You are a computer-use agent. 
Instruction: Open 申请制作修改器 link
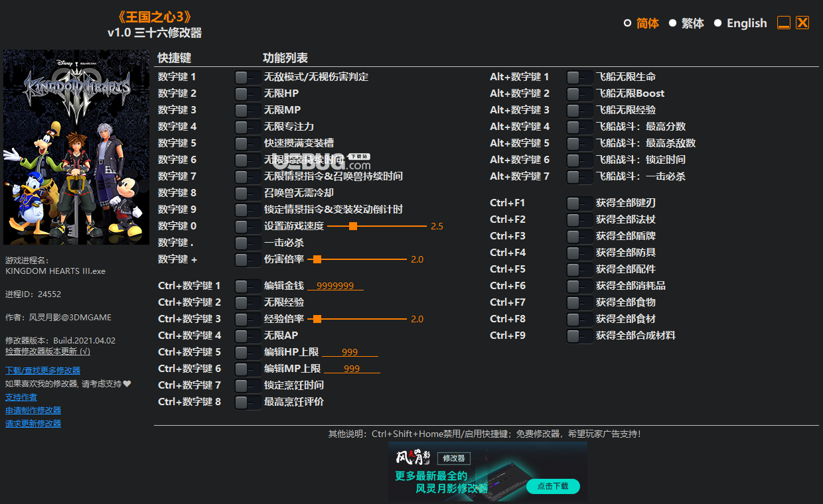pos(33,410)
